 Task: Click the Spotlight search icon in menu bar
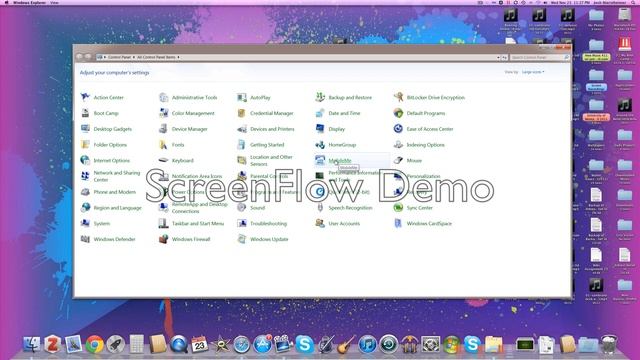633,2
